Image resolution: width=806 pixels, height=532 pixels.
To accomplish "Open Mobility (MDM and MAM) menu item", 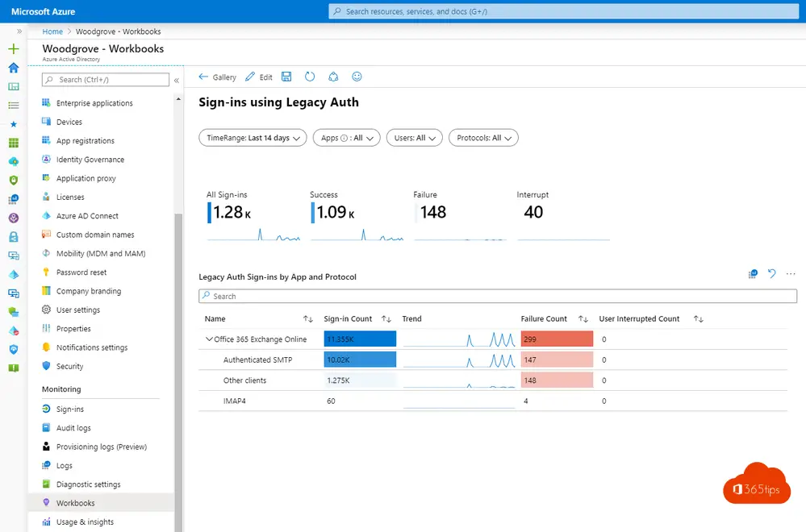I will point(100,254).
